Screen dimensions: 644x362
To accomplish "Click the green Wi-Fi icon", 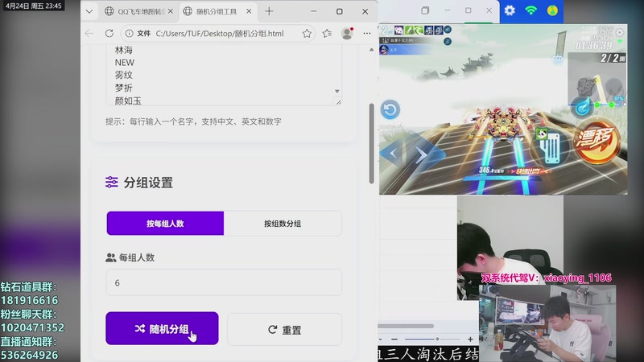I will click(531, 10).
